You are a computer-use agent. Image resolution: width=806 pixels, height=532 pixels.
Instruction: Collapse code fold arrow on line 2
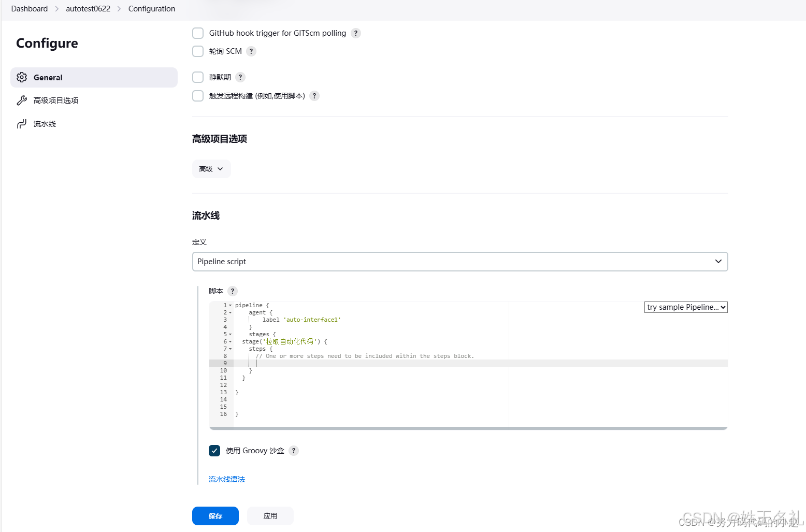point(231,313)
